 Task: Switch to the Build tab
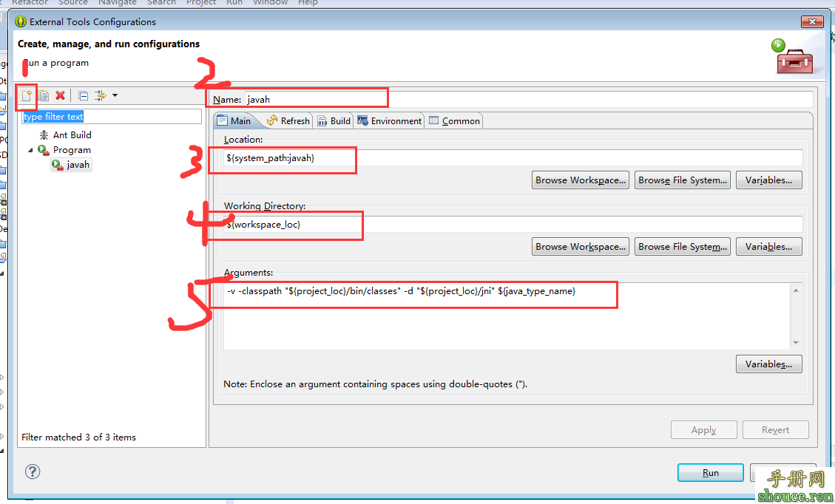point(334,121)
